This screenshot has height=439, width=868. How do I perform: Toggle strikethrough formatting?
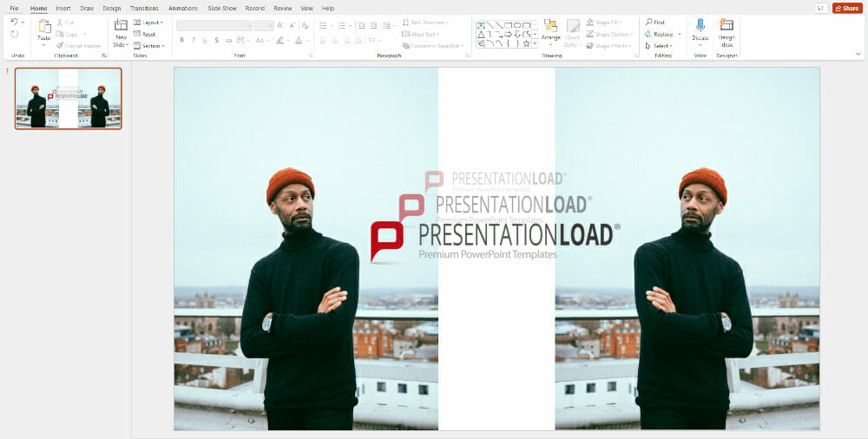click(228, 41)
